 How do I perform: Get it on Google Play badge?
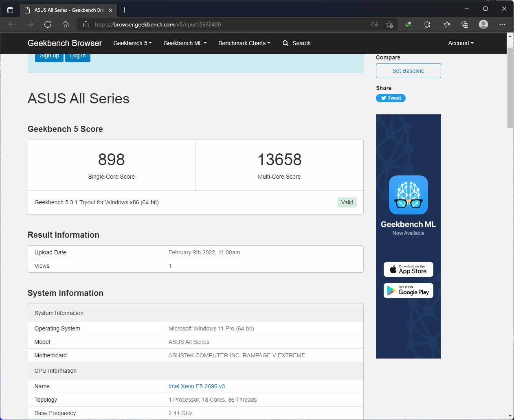tap(409, 291)
